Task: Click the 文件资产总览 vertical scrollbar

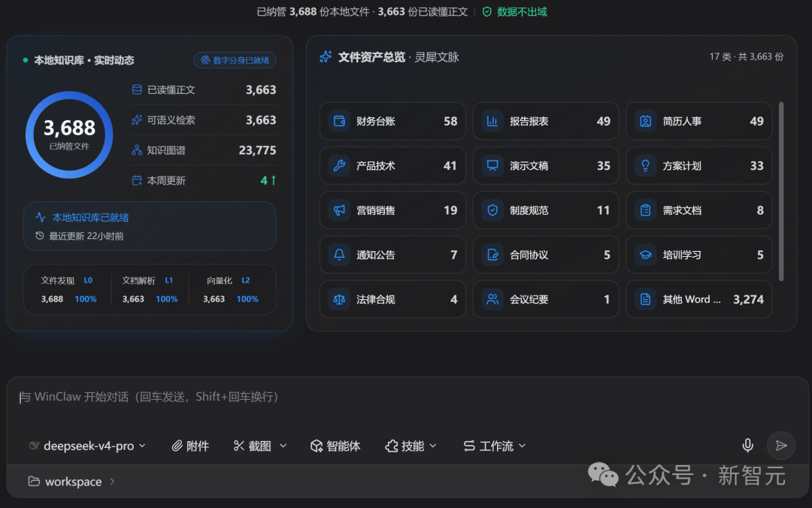Action: [781, 192]
